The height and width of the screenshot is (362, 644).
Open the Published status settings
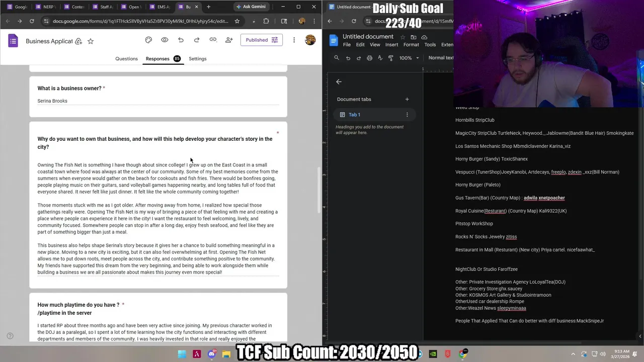tap(262, 40)
